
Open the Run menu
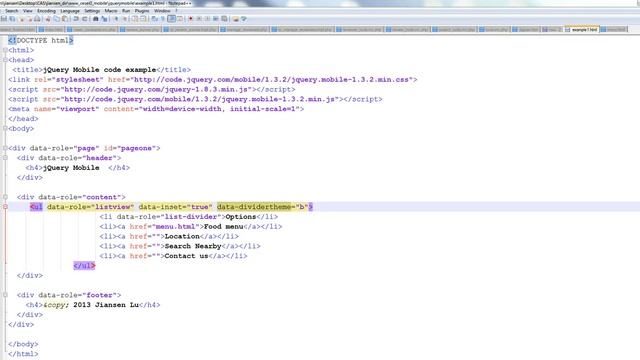(126, 11)
